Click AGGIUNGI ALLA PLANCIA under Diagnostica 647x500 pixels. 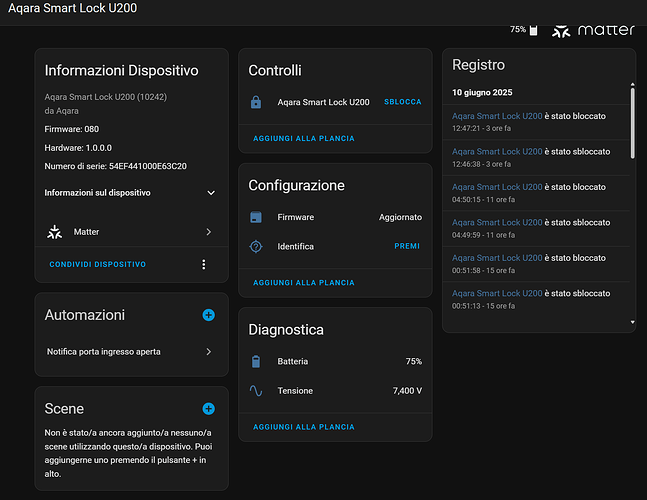(x=304, y=427)
